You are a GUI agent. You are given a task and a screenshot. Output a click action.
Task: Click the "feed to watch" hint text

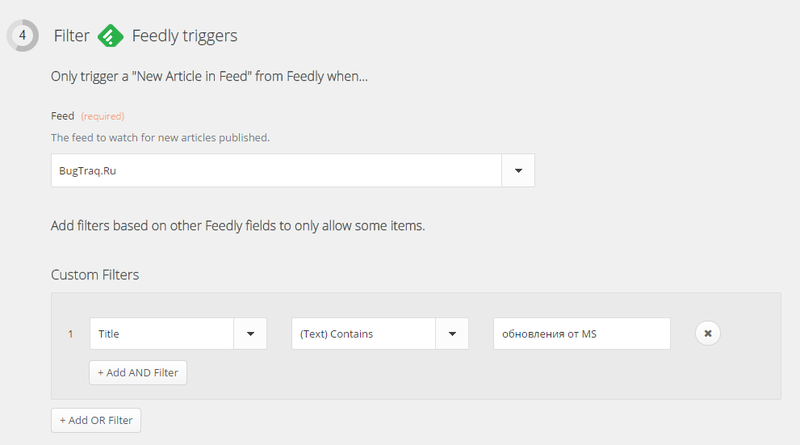click(x=160, y=137)
